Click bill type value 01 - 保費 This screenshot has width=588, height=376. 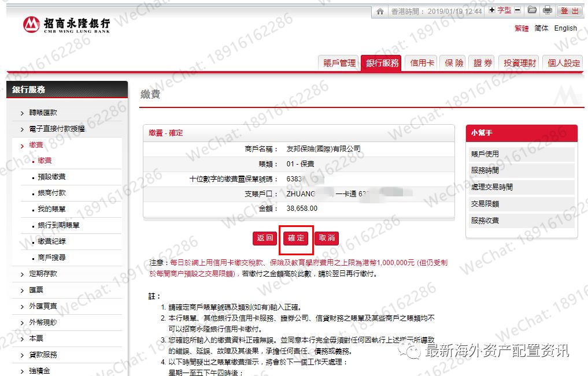point(301,163)
